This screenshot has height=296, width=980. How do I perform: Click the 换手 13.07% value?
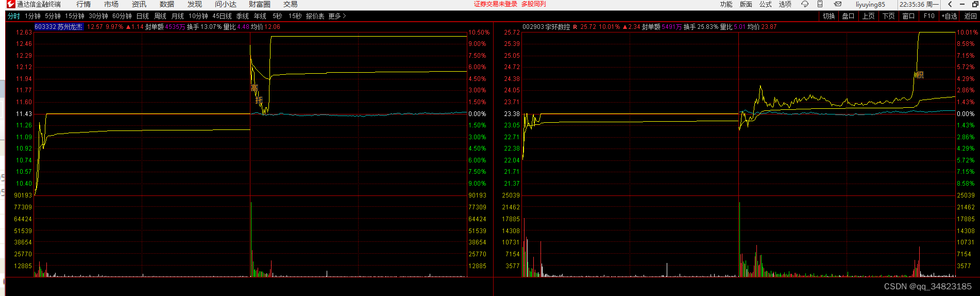click(x=205, y=27)
